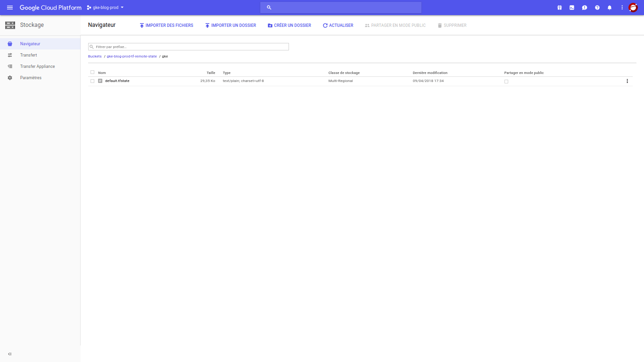Click Importer des fichiers button

(166, 25)
